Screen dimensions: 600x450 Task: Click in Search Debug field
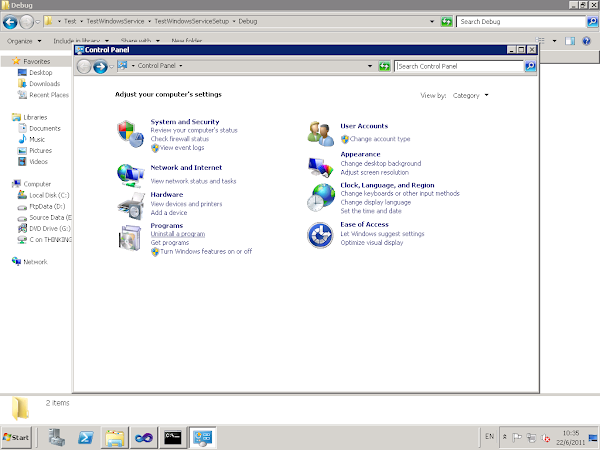[521, 22]
